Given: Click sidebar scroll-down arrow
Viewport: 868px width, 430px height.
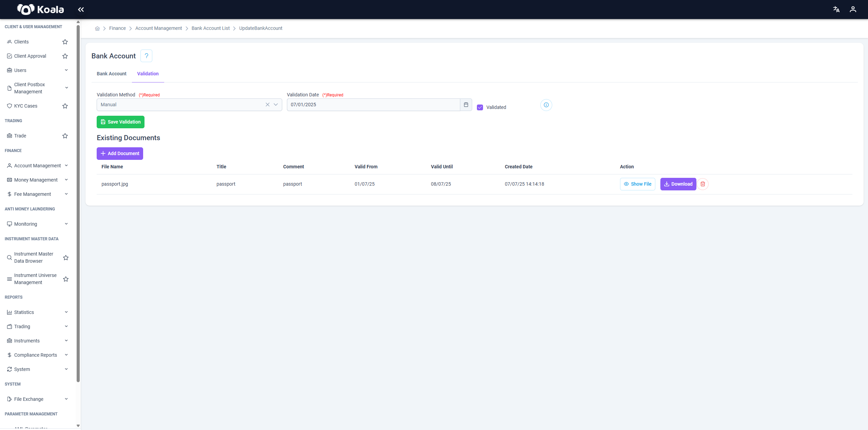Looking at the screenshot, I should pyautogui.click(x=78, y=426).
